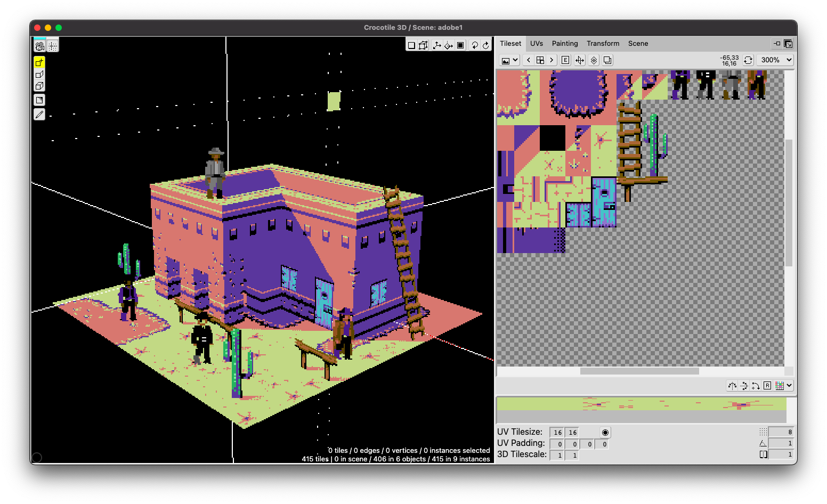Open the Scene tab

point(638,44)
